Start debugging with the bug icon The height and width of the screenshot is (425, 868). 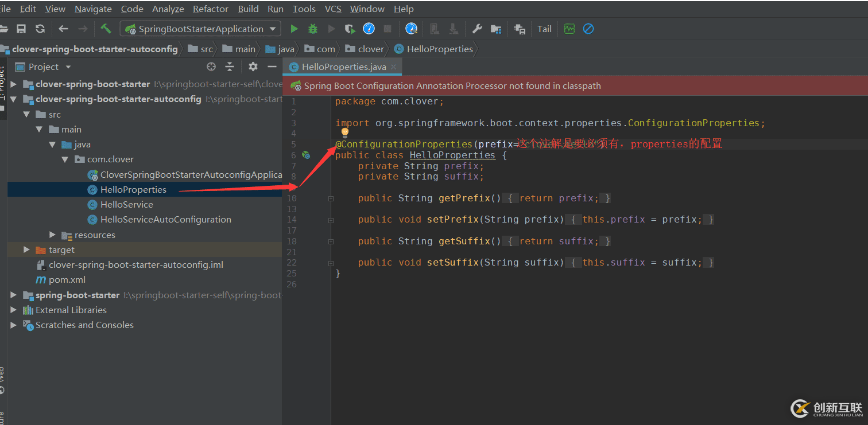313,29
